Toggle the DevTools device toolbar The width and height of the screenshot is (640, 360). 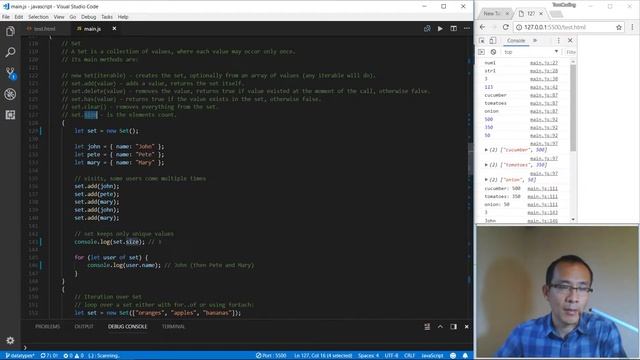493,40
